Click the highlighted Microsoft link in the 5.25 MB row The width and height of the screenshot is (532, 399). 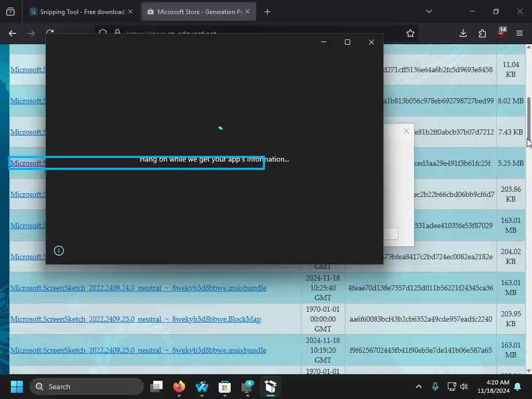point(28,163)
